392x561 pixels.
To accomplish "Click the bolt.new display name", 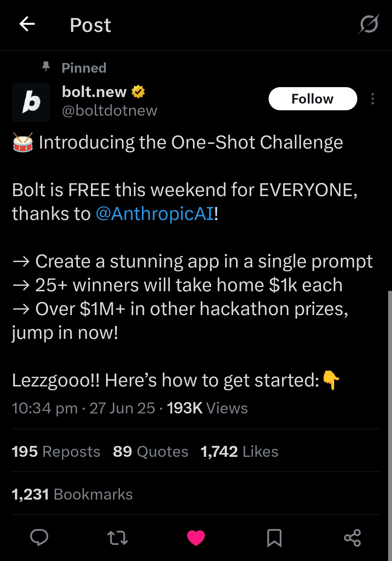I will [x=94, y=92].
